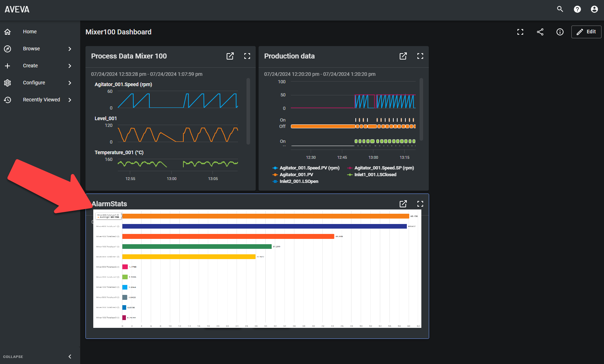This screenshot has width=604, height=364.
Task: Open Recently Viewed menu item
Action: [x=41, y=100]
